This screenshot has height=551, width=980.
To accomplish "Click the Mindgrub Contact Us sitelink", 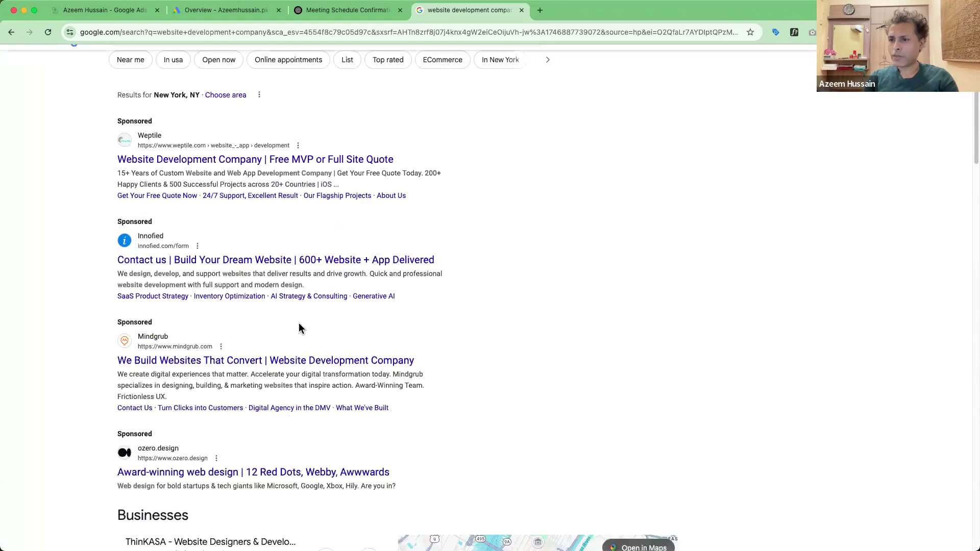I will pos(135,408).
